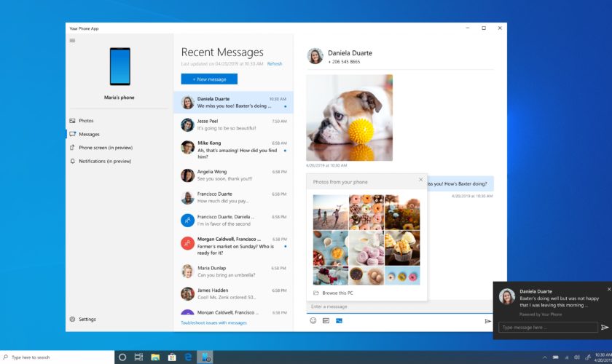Click Jesse Peel's avatar in list
Image resolution: width=612 pixels, height=364 pixels.
(187, 124)
